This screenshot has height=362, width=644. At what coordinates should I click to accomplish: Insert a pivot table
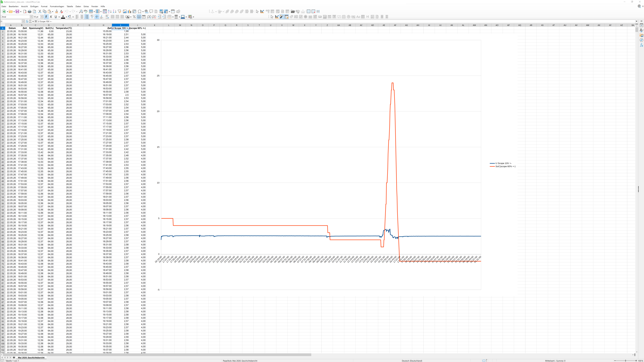pyautogui.click(x=134, y=12)
